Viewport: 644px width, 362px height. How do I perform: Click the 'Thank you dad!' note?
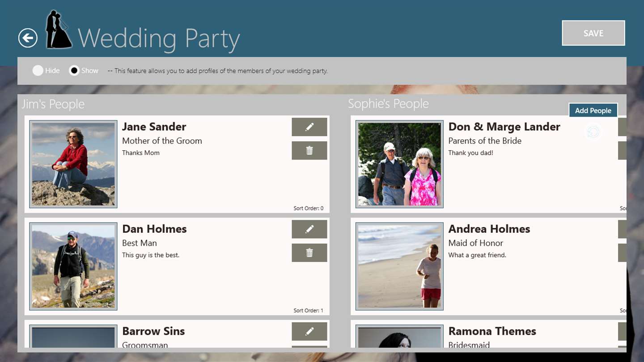coord(471,153)
